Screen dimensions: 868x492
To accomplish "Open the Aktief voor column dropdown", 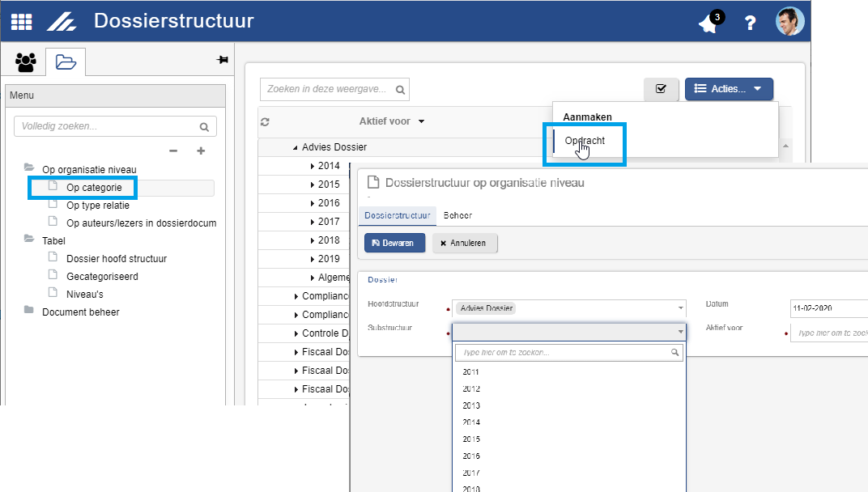I will click(421, 121).
